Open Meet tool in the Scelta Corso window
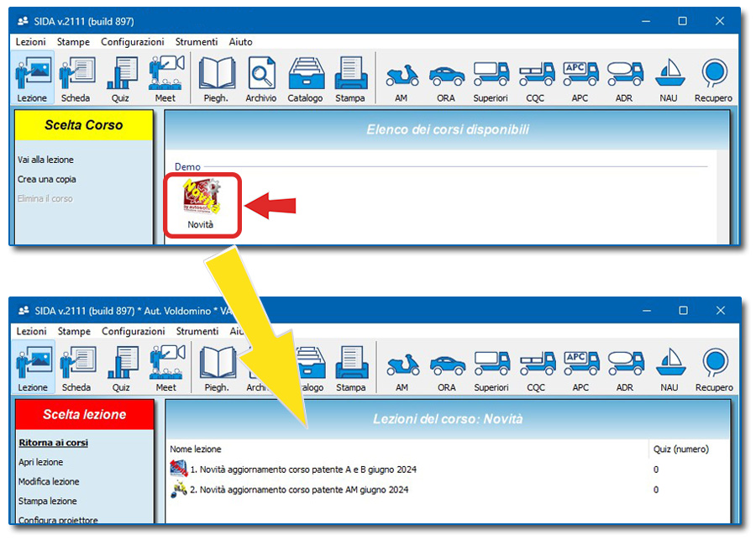Viewport: 756px width, 546px height. point(165,79)
